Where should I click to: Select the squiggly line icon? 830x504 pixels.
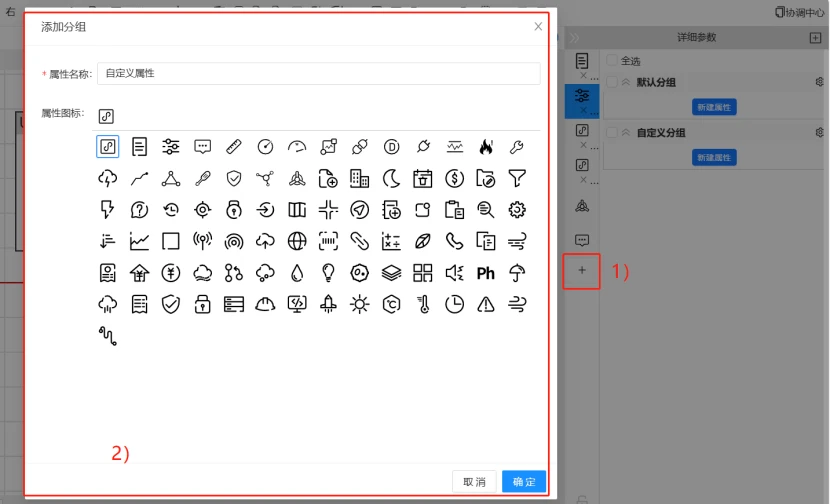click(107, 336)
